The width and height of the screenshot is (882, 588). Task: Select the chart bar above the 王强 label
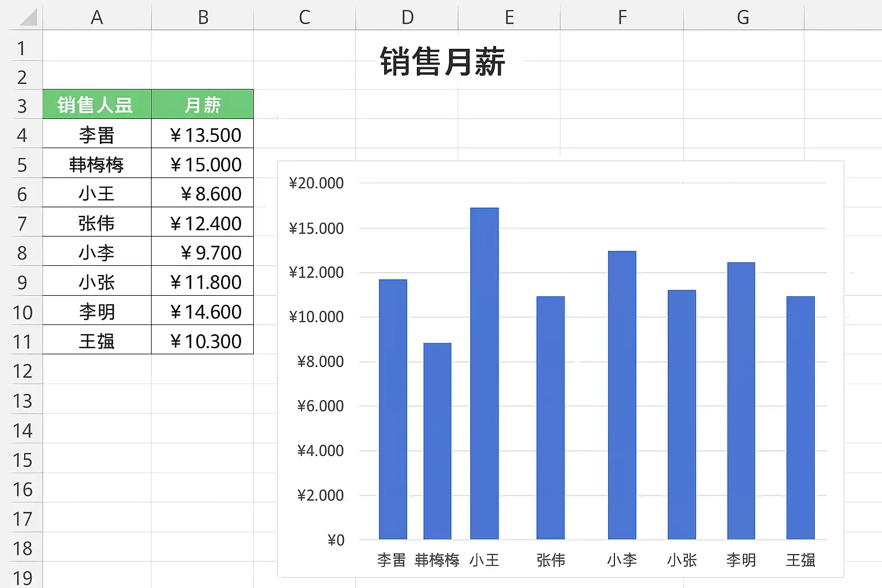800,417
